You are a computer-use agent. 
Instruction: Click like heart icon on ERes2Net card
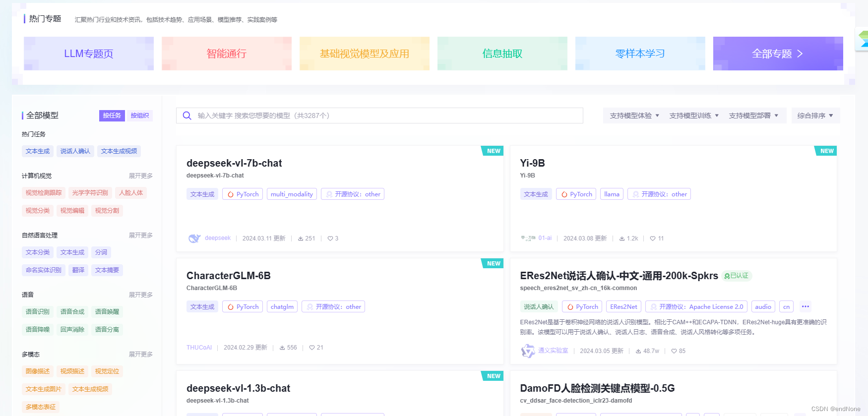[x=674, y=351]
